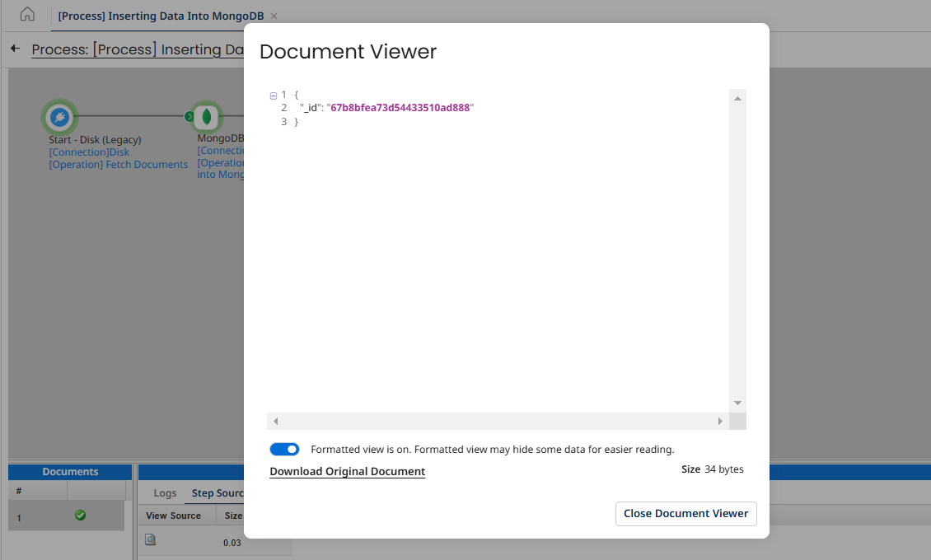Click Download Original Document link

click(x=347, y=472)
